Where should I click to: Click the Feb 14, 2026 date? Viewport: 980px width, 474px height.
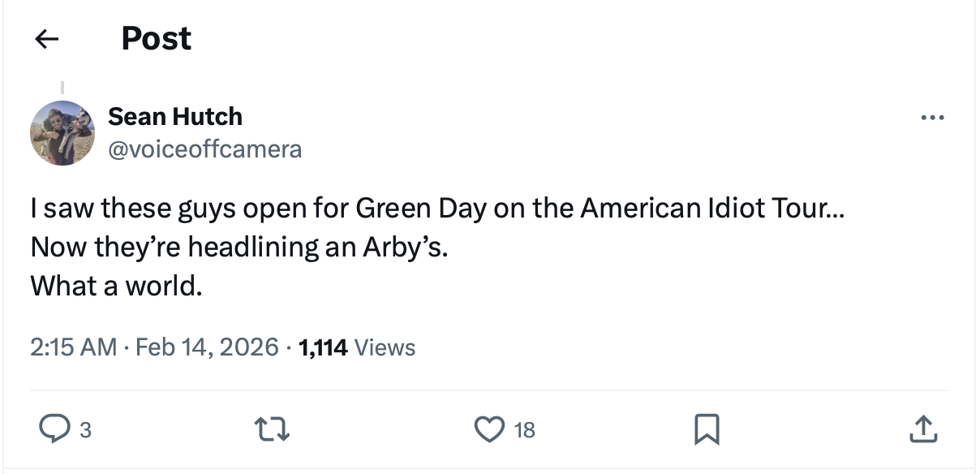[x=207, y=347]
